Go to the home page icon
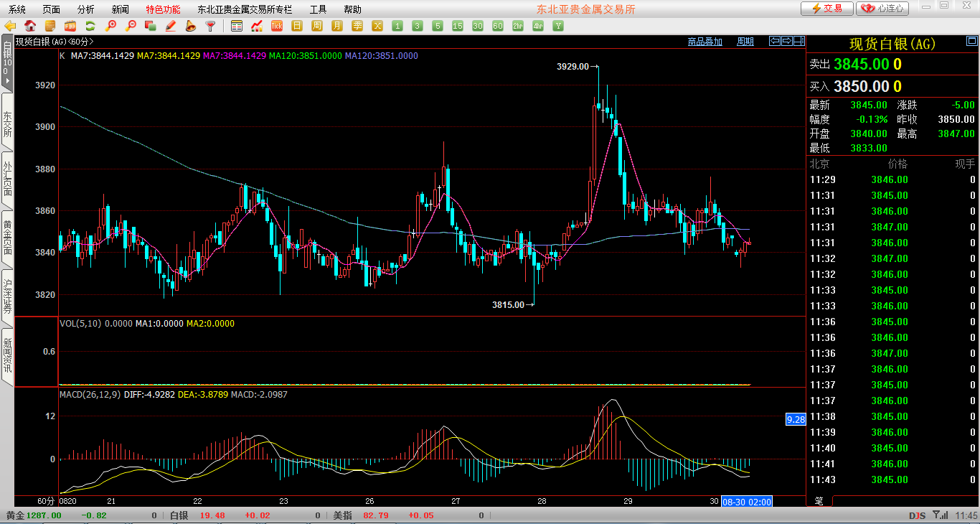 click(x=31, y=26)
